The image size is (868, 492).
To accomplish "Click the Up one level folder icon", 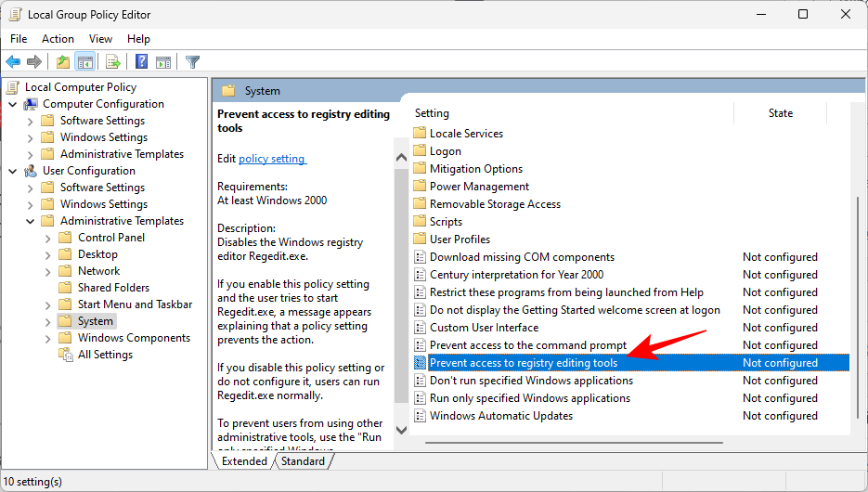I will [63, 62].
